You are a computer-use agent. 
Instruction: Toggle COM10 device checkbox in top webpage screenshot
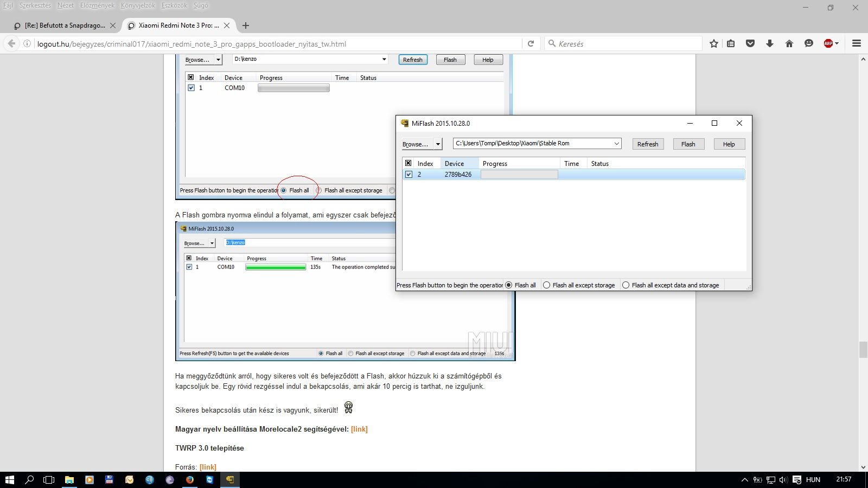191,88
